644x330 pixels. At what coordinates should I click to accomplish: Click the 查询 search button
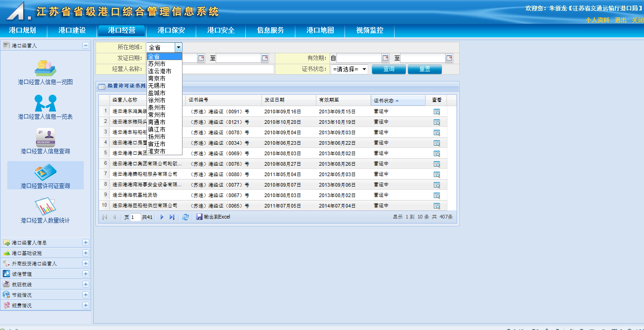click(x=388, y=69)
